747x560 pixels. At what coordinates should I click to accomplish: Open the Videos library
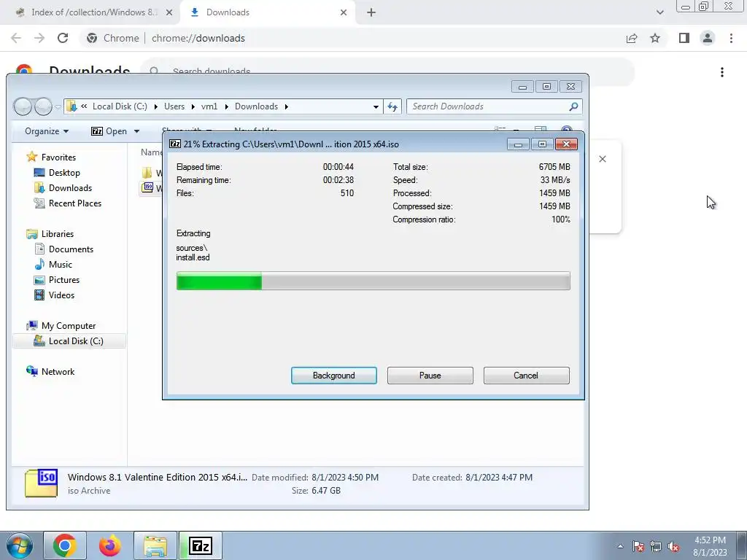pyautogui.click(x=61, y=295)
